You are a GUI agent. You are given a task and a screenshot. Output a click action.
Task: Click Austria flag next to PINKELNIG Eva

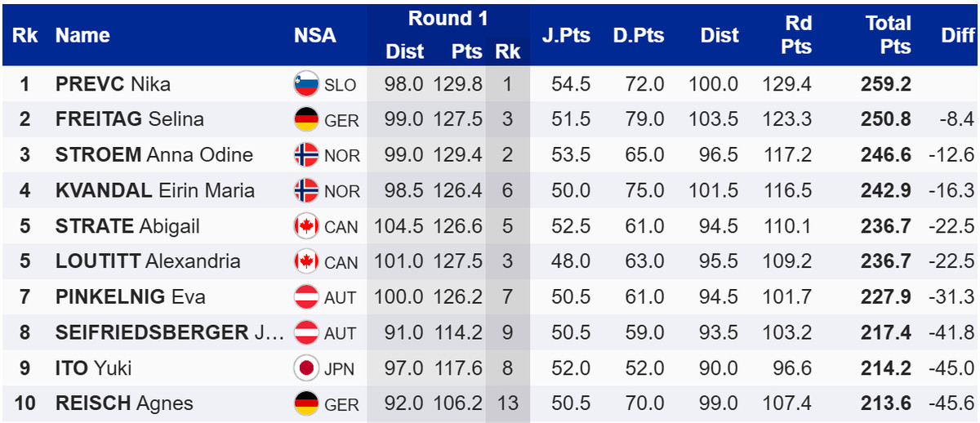tap(306, 297)
